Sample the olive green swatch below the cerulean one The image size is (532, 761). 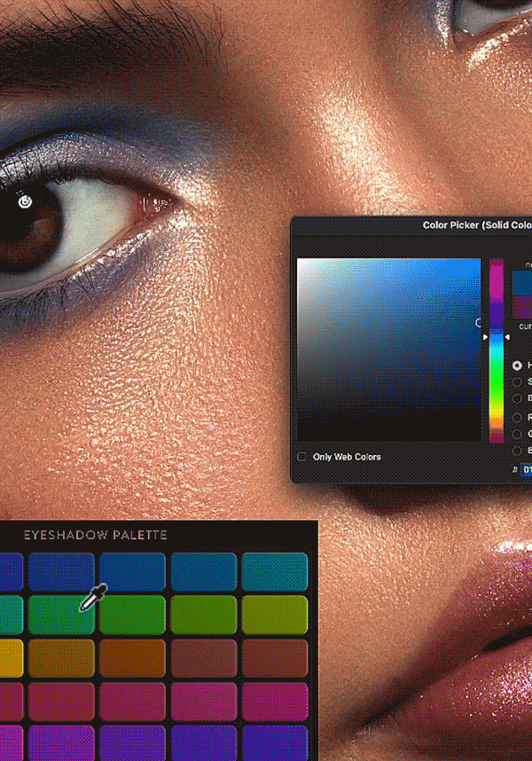pos(204,615)
